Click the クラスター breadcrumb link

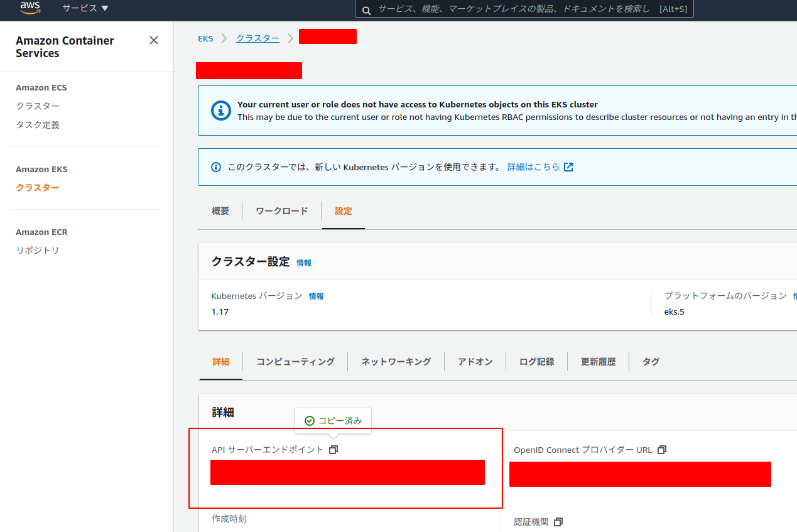click(258, 38)
